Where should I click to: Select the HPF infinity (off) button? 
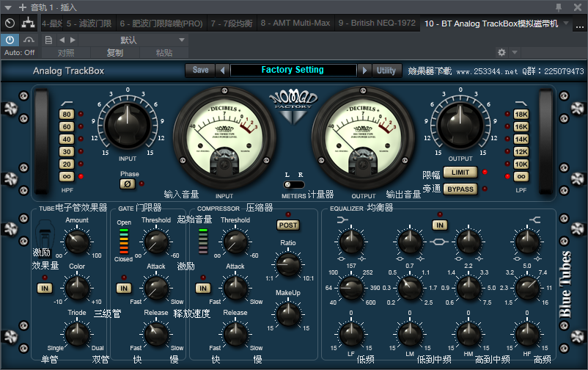[x=67, y=176]
